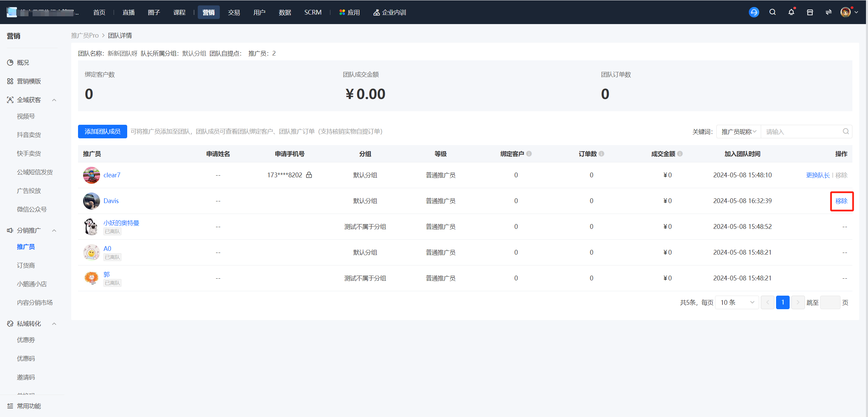The image size is (868, 417).
Task: Go to previous page arrow
Action: (767, 302)
